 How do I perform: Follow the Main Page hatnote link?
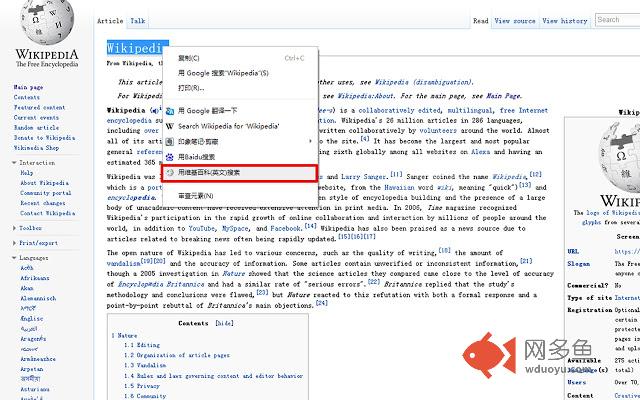click(x=503, y=96)
